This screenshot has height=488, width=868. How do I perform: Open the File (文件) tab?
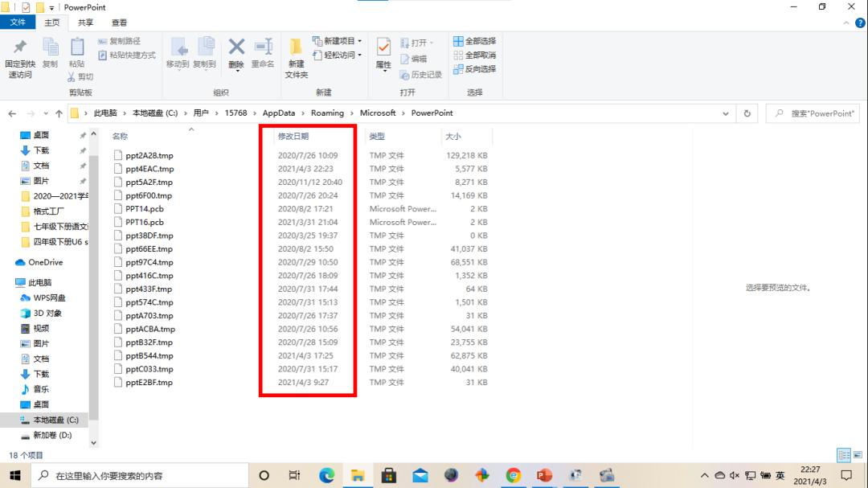tap(18, 23)
